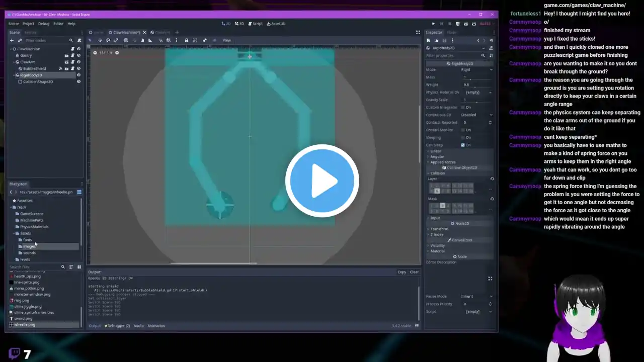
Task: Select the CollisionShape2D node
Action: [38, 81]
